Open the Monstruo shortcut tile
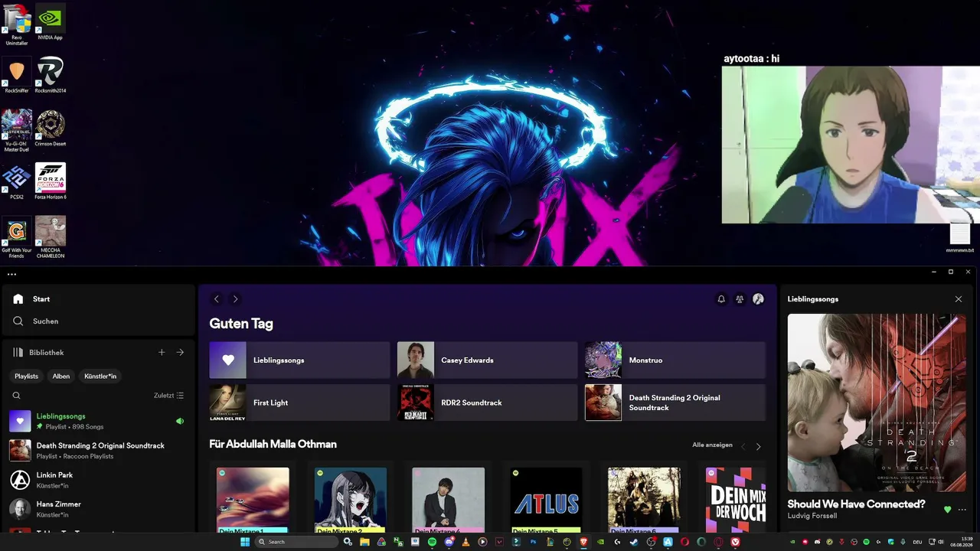This screenshot has width=980, height=551. (675, 360)
